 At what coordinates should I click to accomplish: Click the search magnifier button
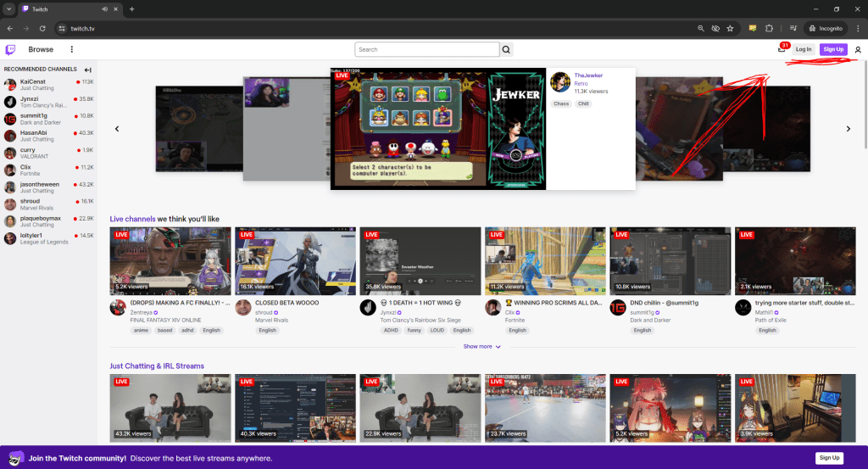click(x=507, y=49)
